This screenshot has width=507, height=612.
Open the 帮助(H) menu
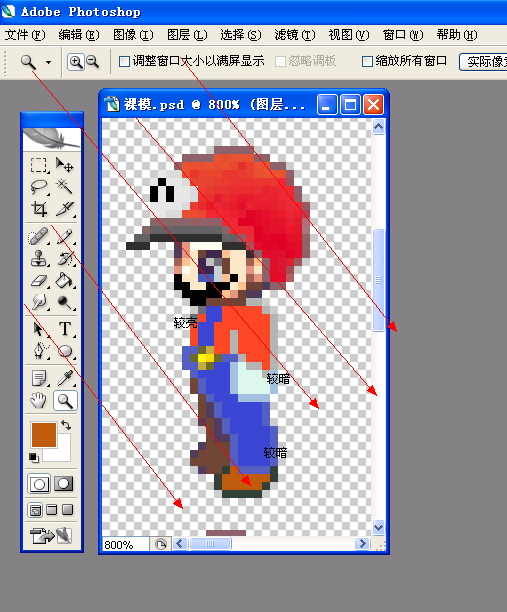point(457,35)
